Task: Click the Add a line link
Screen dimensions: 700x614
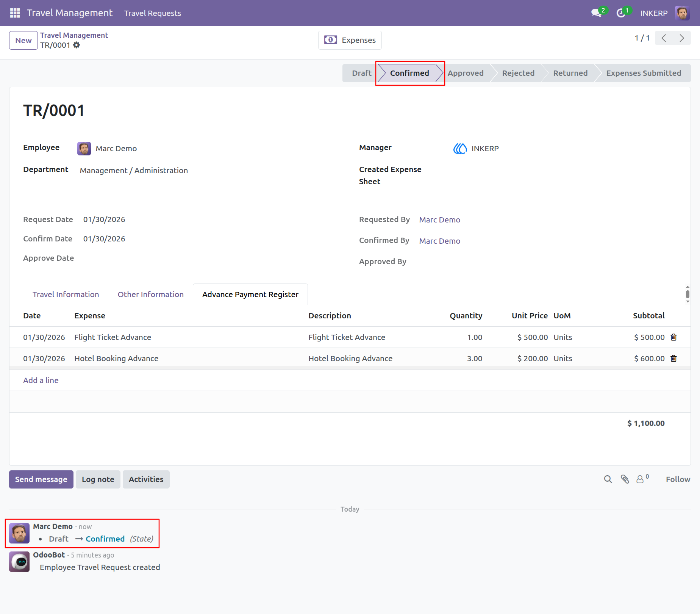Action: click(41, 380)
